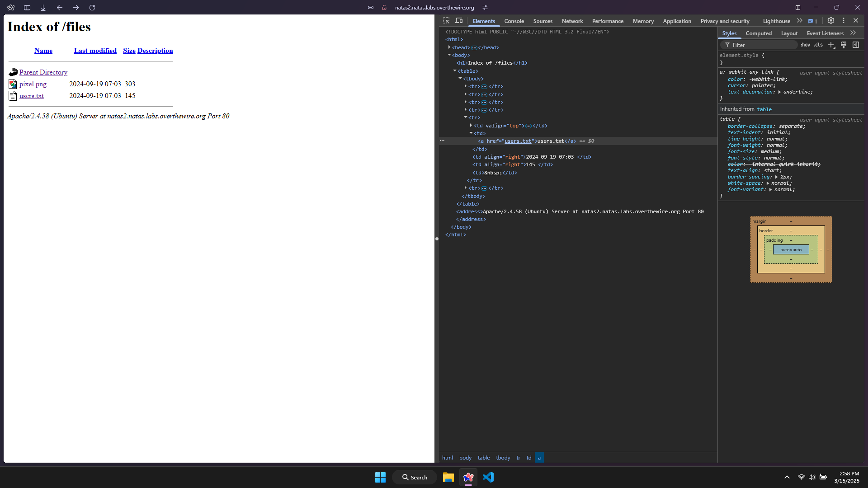Click the site link icon in address bar

[371, 8]
